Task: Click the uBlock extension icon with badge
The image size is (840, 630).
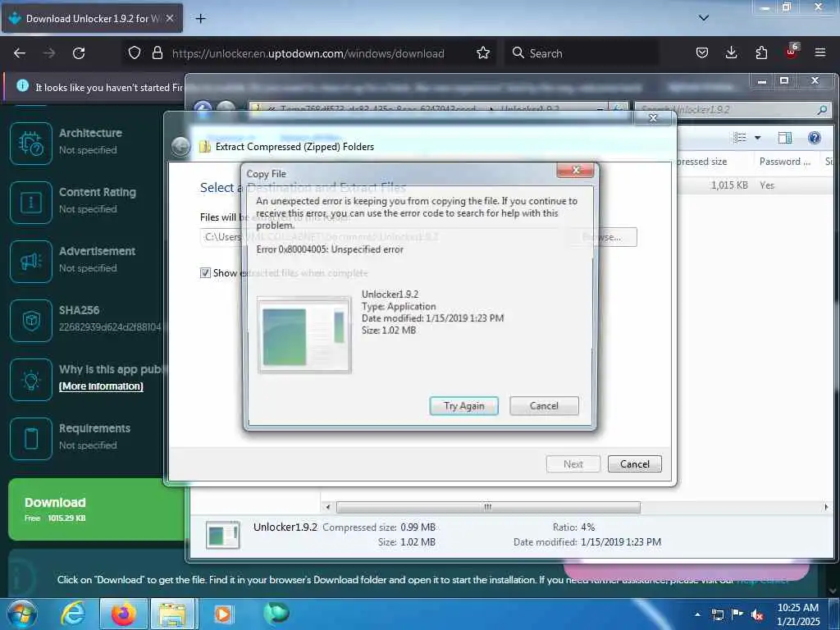Action: 792,52
